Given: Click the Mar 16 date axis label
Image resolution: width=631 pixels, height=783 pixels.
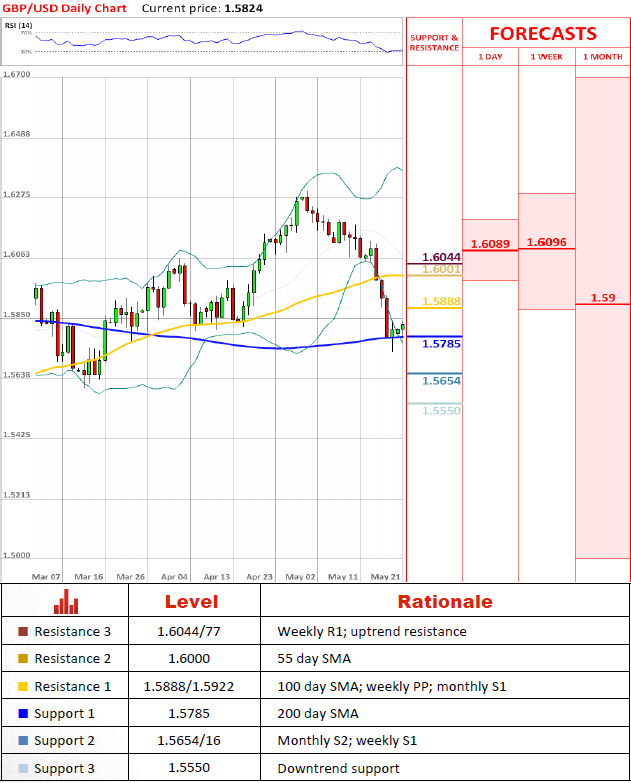Looking at the screenshot, I should 89,577.
